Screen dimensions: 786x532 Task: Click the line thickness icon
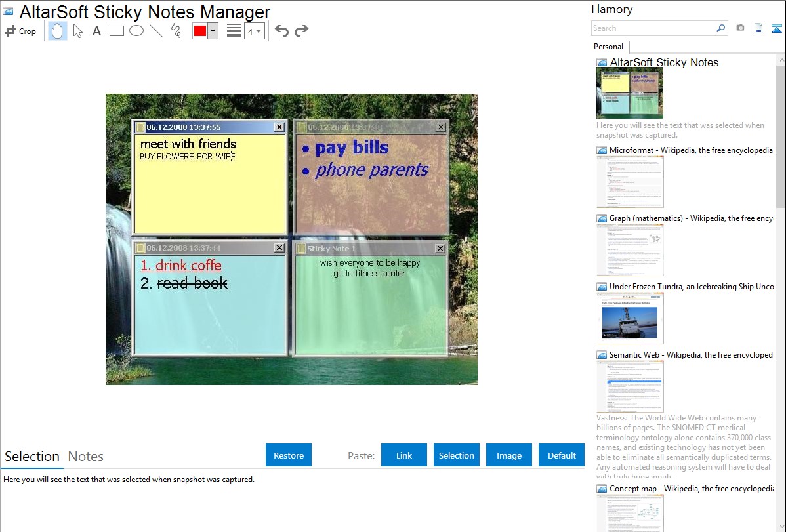(x=234, y=31)
